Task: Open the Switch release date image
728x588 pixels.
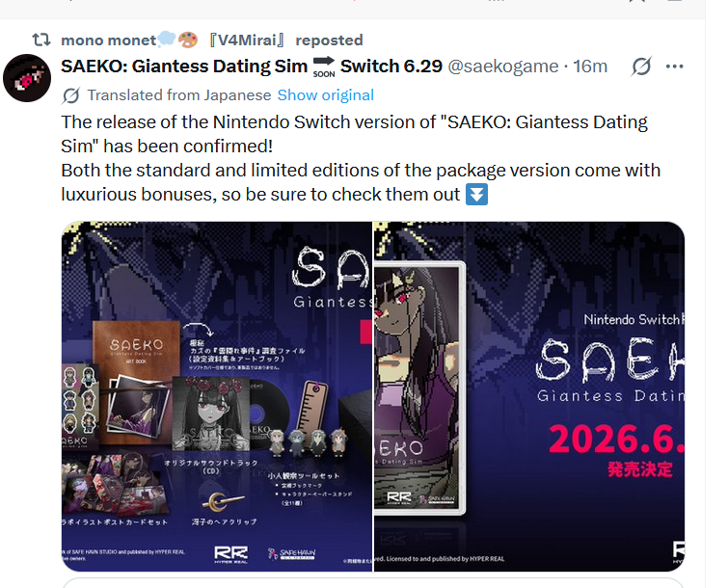Action: pos(529,396)
